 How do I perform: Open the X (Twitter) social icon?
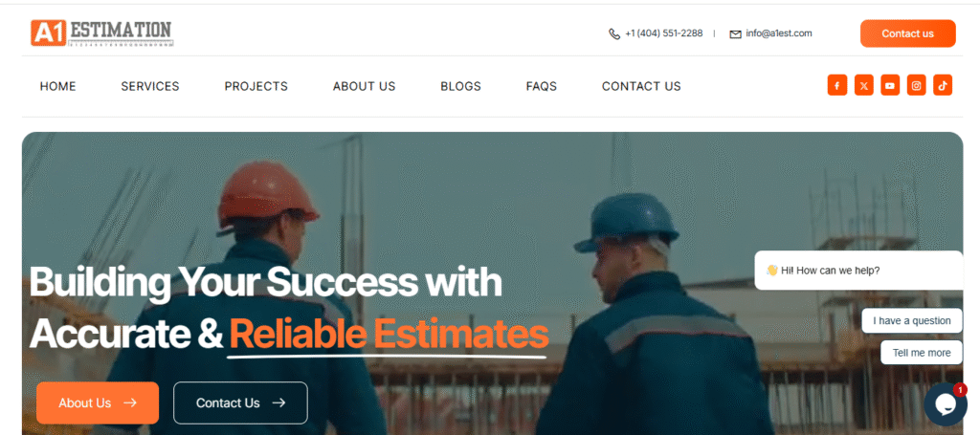click(864, 85)
